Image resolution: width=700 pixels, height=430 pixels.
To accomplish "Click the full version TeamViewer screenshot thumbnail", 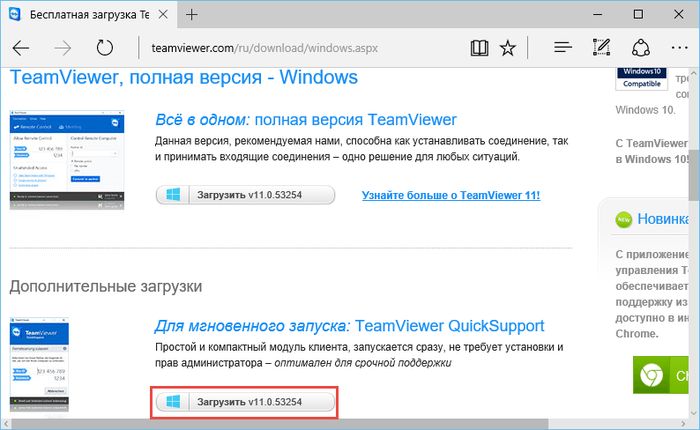I will [x=67, y=160].
